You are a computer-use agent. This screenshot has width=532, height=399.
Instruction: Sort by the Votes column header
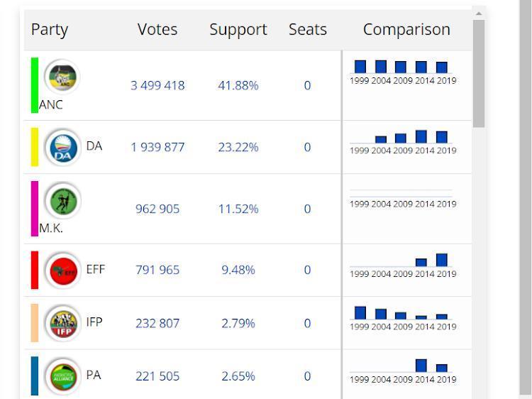pos(157,30)
